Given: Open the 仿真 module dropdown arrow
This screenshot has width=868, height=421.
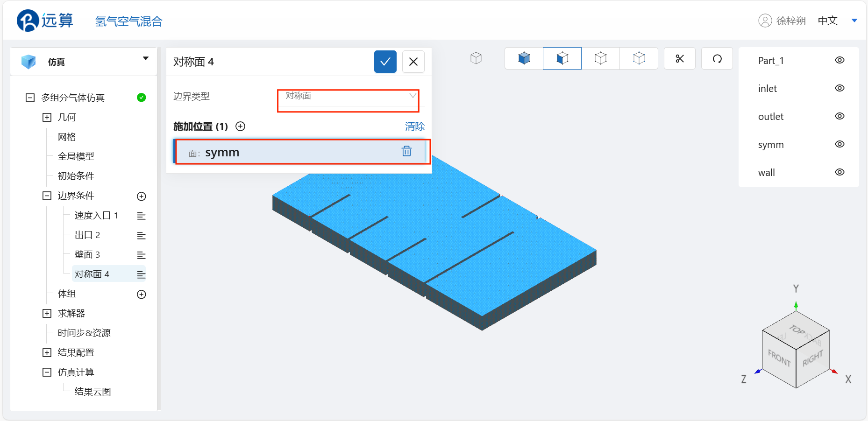Looking at the screenshot, I should [146, 58].
